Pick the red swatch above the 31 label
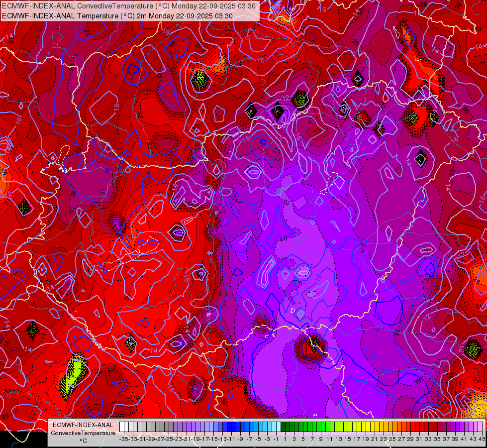The height and width of the screenshot is (448, 487). (x=417, y=427)
